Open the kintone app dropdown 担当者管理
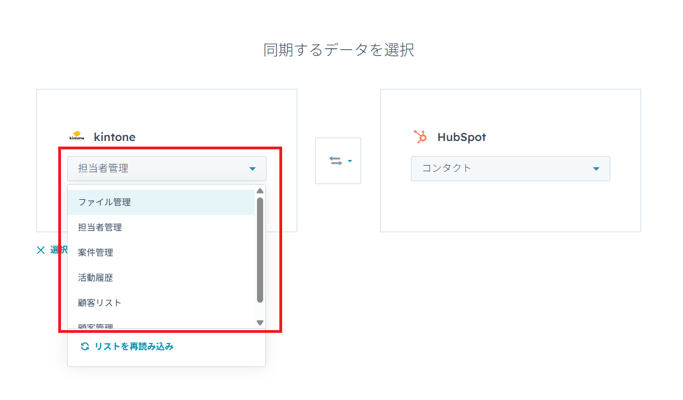The height and width of the screenshot is (400, 683). pos(166,169)
